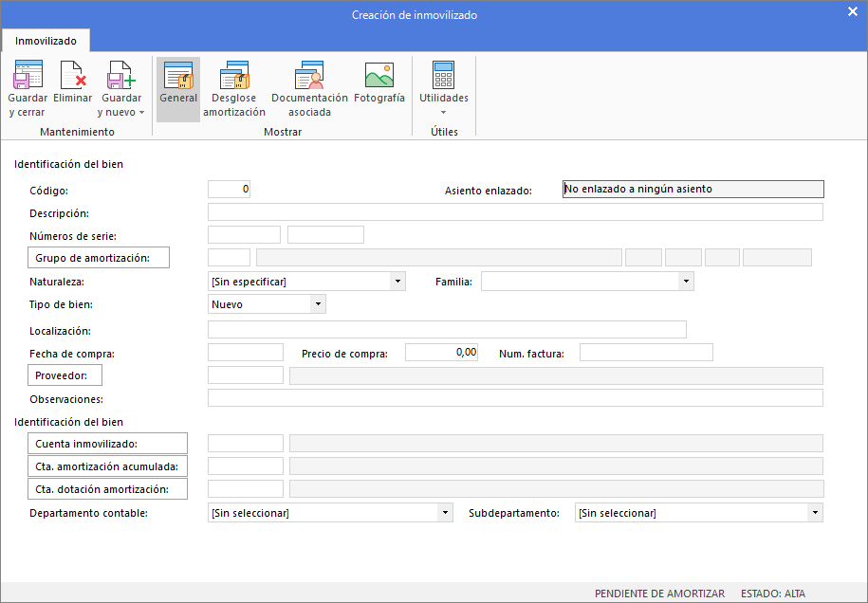Click the Cta. amortización acumulada code field
Screen dimensions: 868x603
pyautogui.click(x=246, y=466)
